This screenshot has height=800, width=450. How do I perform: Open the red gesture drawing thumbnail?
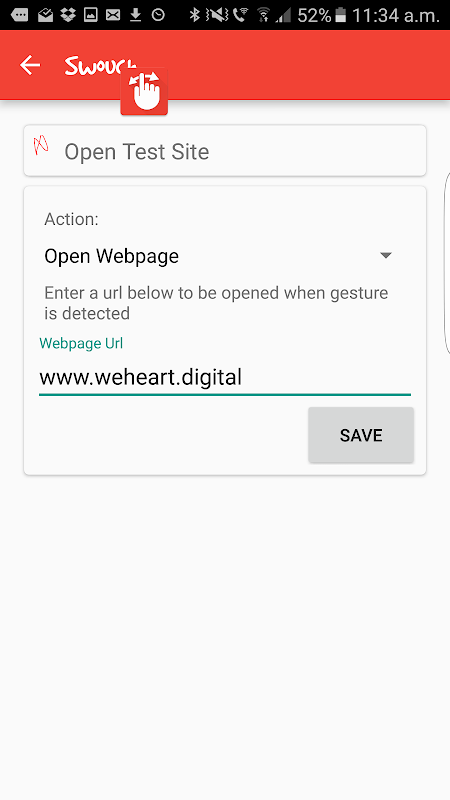pos(41,145)
